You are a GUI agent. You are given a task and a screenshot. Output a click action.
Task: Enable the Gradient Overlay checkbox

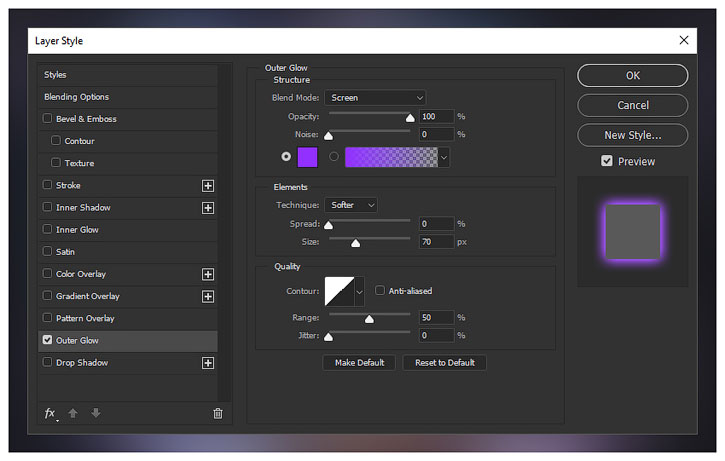coord(47,295)
